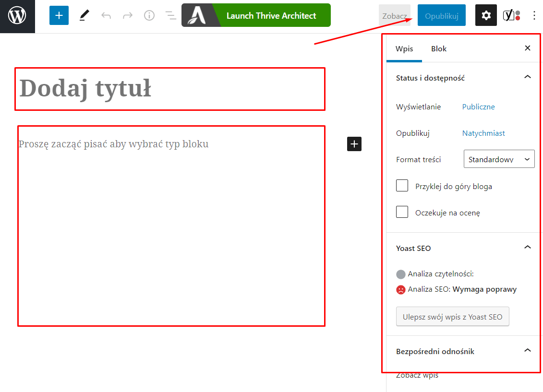Open the list view outline icon
The height and width of the screenshot is (392, 543).
click(170, 16)
